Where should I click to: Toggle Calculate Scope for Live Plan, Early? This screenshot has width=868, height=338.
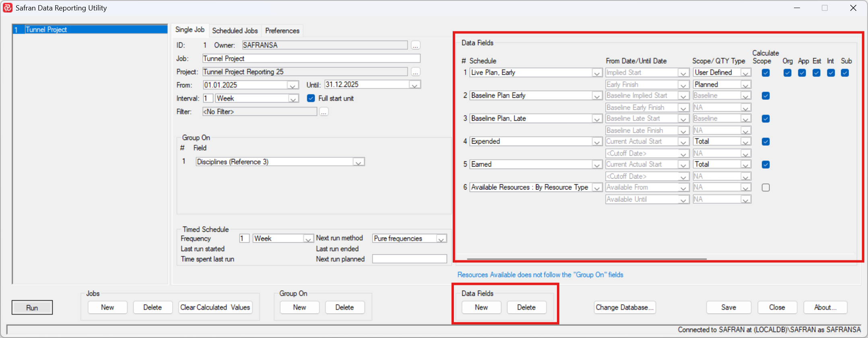766,73
